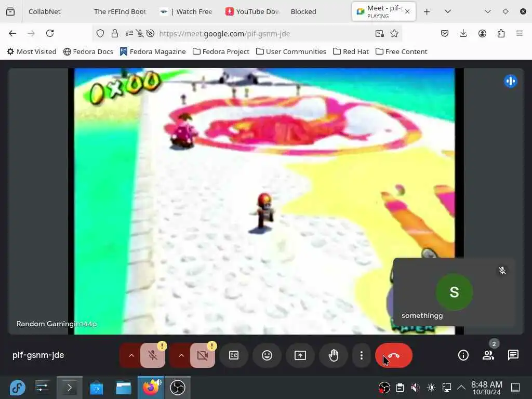Screen dimensions: 532x399
Task: Open the file manager taskbar icon
Action: 124,388
